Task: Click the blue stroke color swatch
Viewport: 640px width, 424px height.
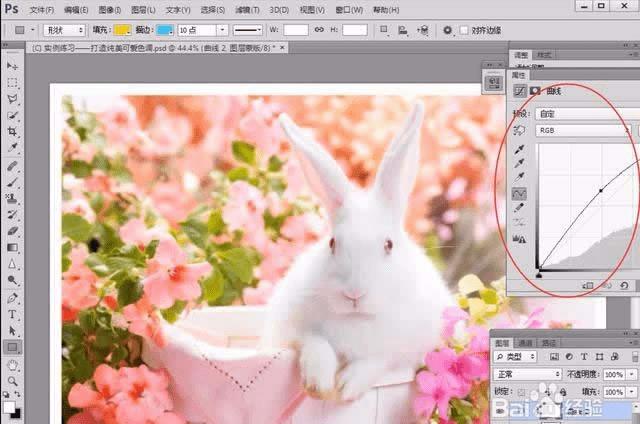Action: (165, 30)
